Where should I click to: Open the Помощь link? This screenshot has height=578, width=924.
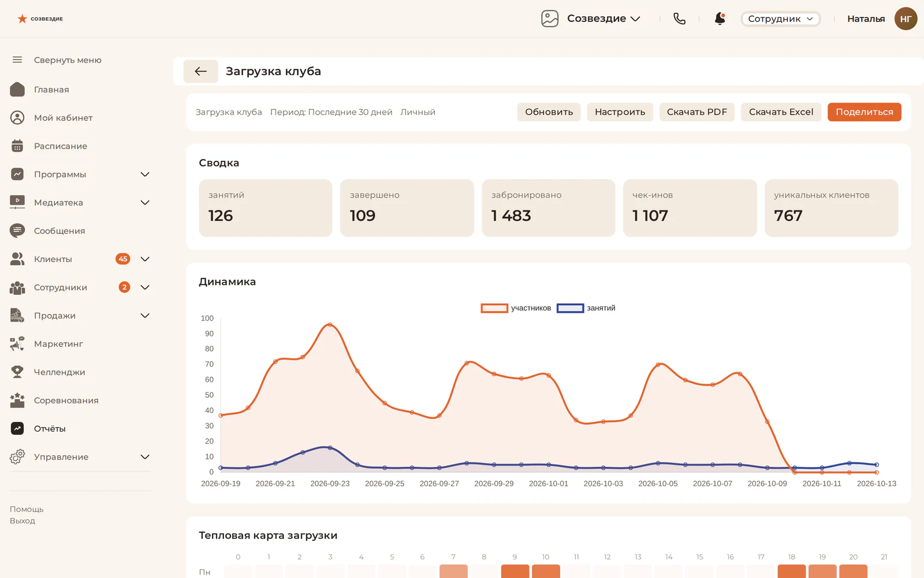[x=27, y=509]
